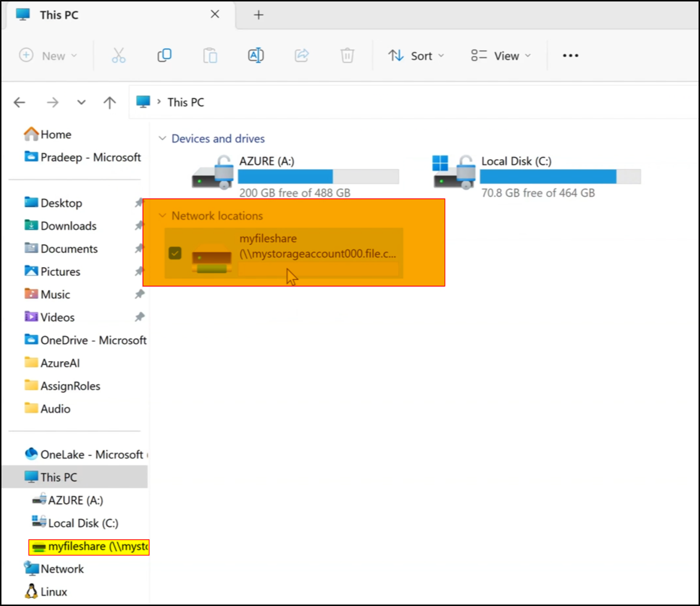The height and width of the screenshot is (606, 700).
Task: Open recent locations chevron dropdown
Action: pos(81,103)
